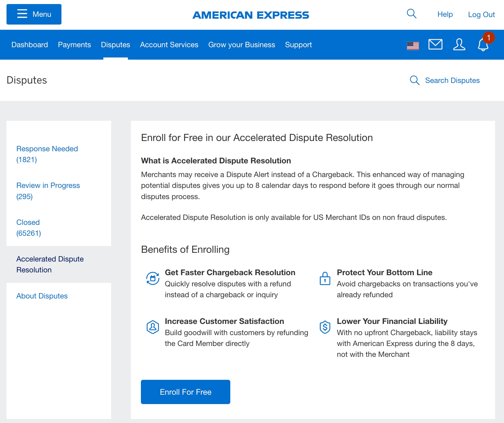Open Response Needed (1821) disputes
This screenshot has height=423, width=504.
pos(47,154)
